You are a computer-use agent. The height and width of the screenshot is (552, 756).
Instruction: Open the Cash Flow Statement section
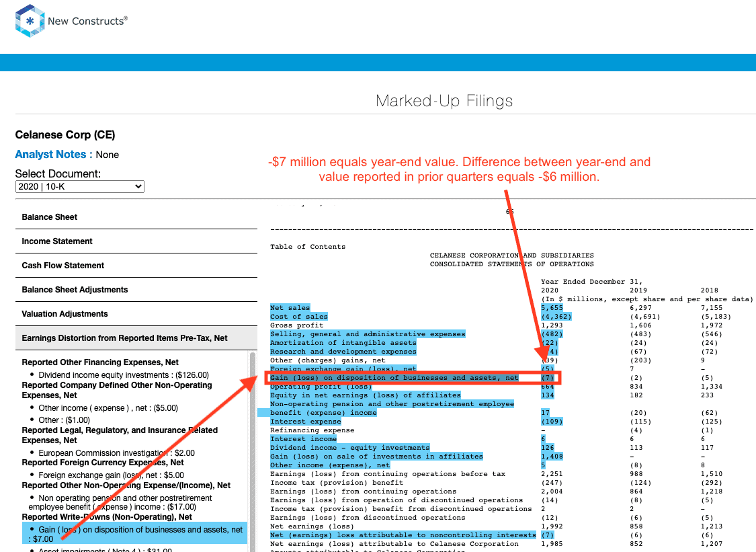[136, 266]
